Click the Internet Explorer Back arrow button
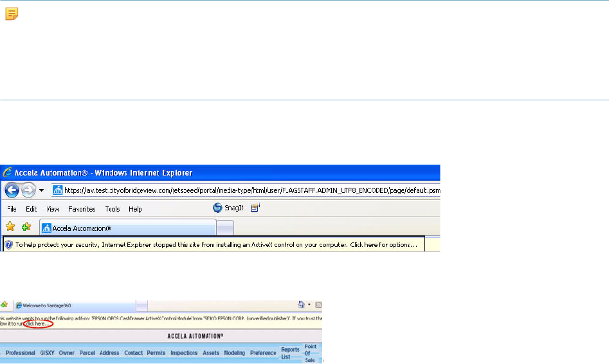Image resolution: width=609 pixels, height=364 pixels. (x=12, y=190)
